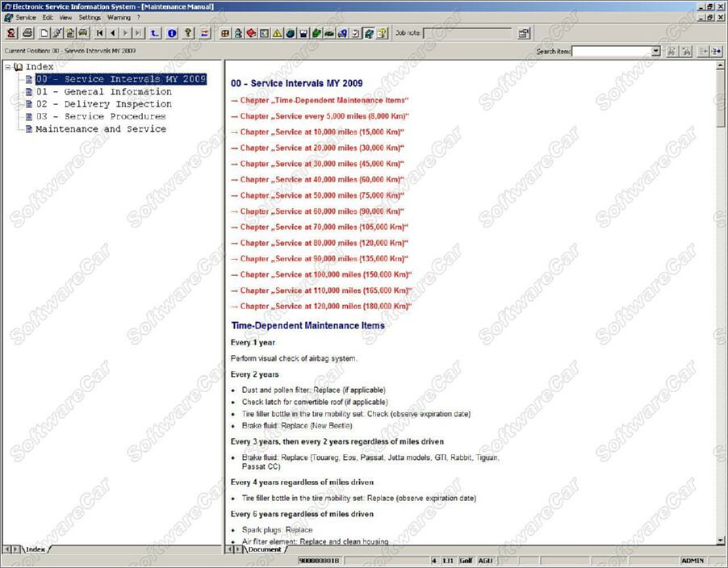Select 03 - Service Procedures tree item
The image size is (728, 568).
[x=100, y=116]
